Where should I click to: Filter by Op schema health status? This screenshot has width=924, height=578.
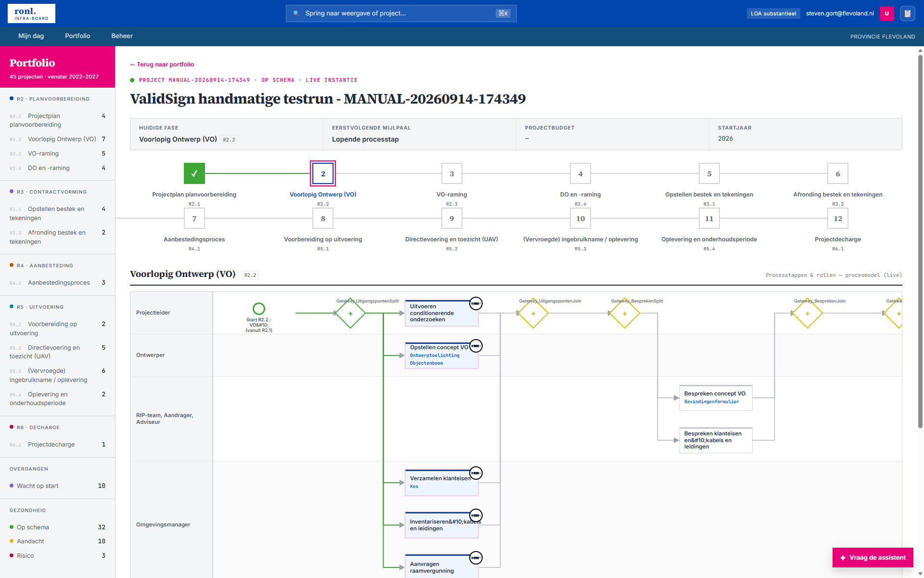[x=58, y=527]
